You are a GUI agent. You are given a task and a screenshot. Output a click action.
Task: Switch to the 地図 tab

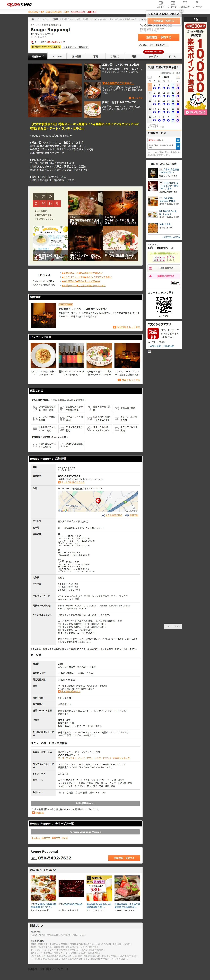134,56
